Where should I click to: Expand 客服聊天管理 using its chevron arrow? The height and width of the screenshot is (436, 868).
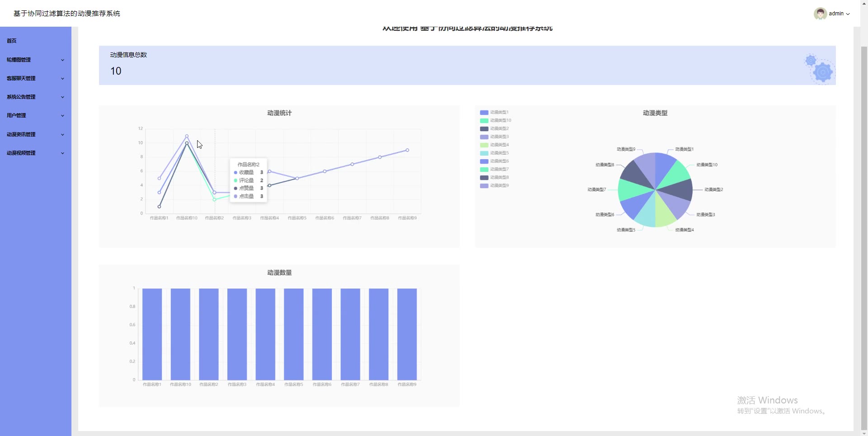pyautogui.click(x=62, y=78)
